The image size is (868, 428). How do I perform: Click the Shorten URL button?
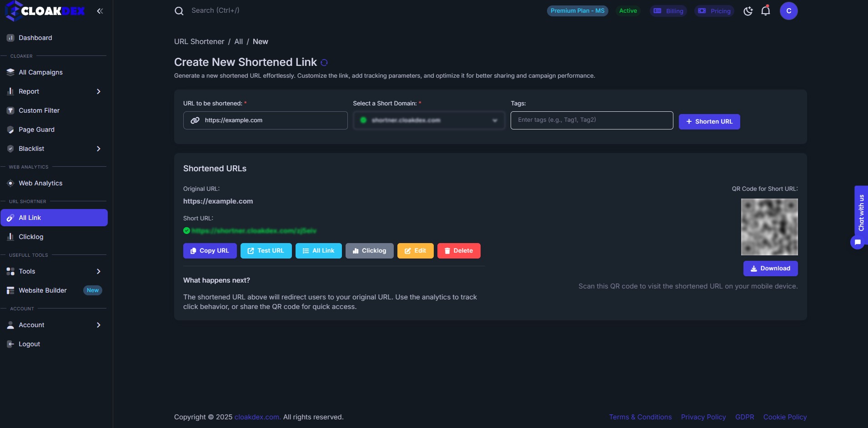[x=709, y=122]
